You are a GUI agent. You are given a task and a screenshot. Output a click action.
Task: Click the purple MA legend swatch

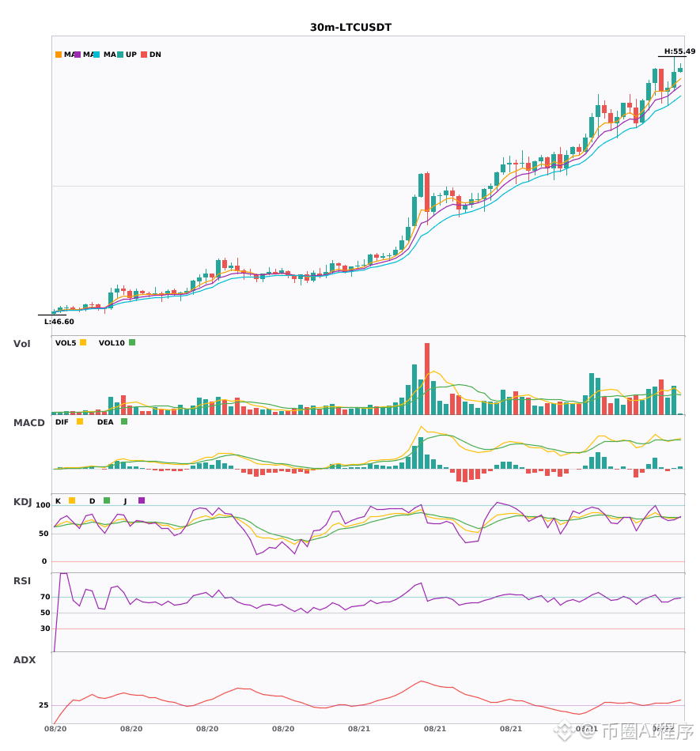[78, 55]
